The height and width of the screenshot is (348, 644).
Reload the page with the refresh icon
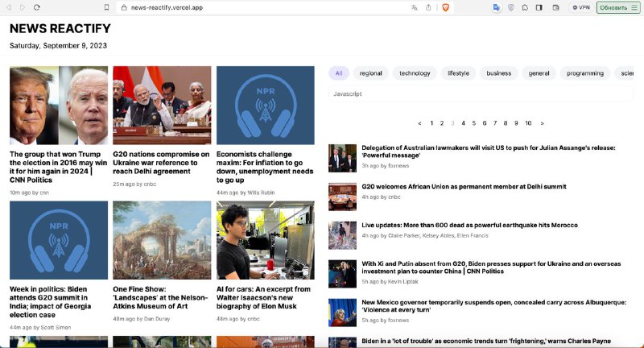click(x=36, y=7)
